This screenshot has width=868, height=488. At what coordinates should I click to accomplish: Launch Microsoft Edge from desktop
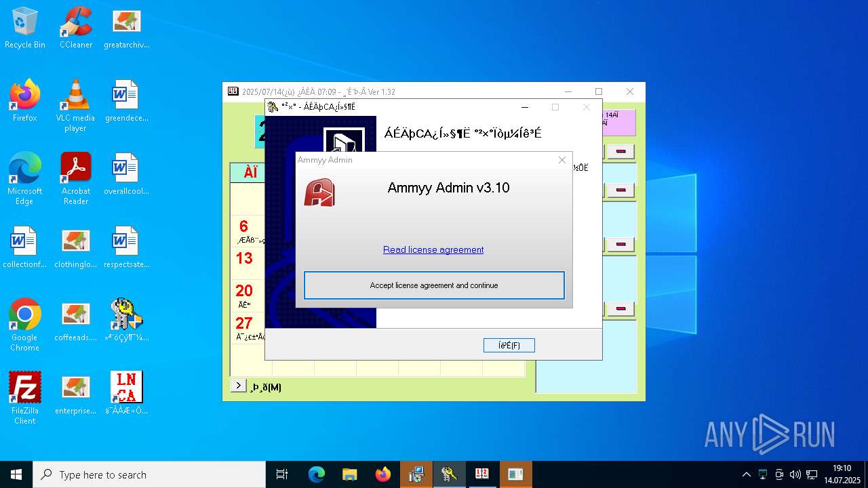tap(24, 179)
